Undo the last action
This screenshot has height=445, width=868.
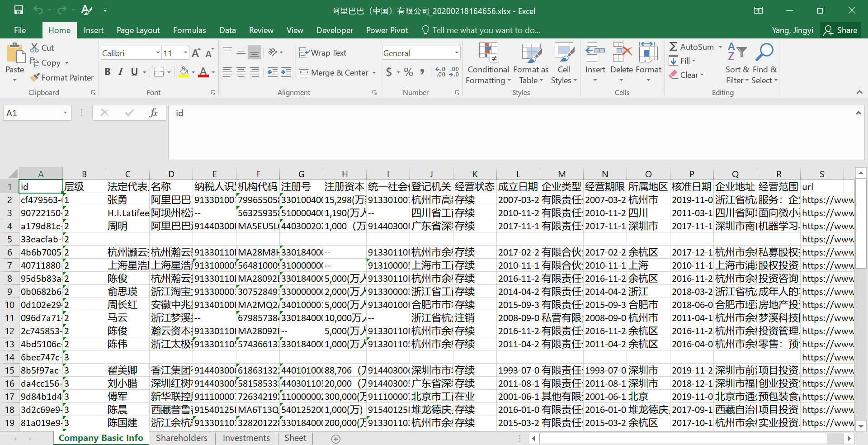click(x=38, y=10)
